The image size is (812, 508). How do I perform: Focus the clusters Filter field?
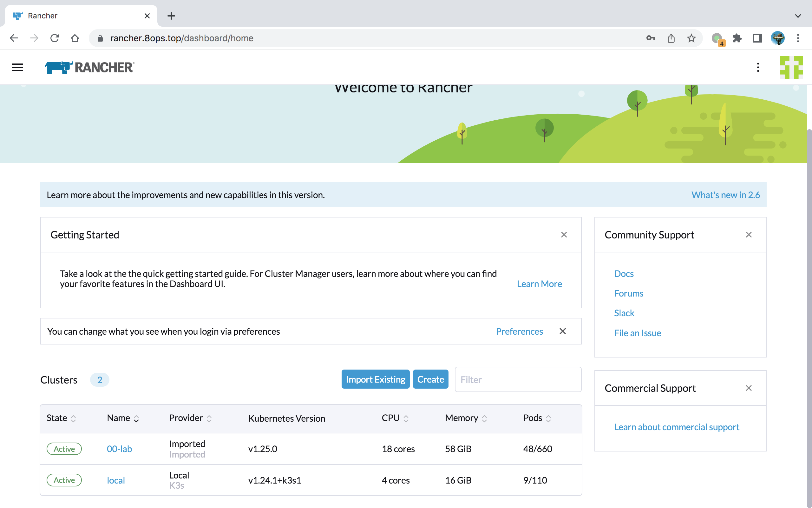coord(518,379)
